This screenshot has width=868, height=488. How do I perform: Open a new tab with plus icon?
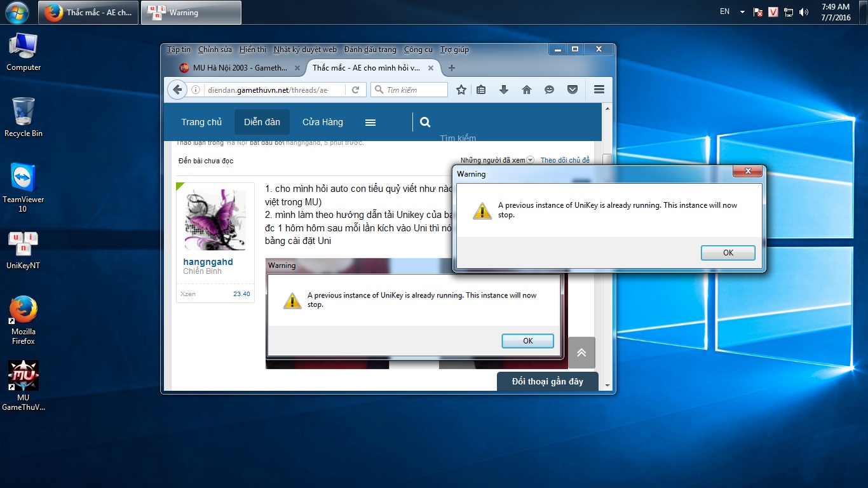click(x=452, y=68)
